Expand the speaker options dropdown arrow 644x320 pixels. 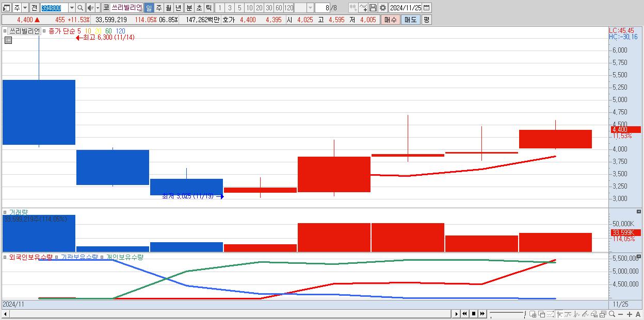98,8
